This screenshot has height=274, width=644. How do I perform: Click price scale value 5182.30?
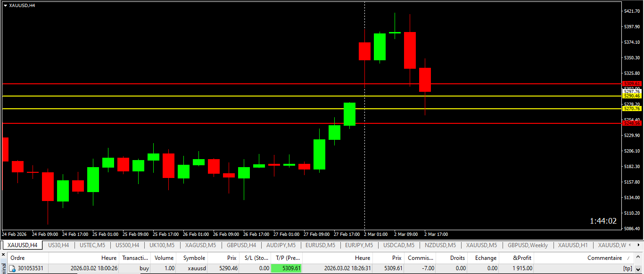coord(632,167)
